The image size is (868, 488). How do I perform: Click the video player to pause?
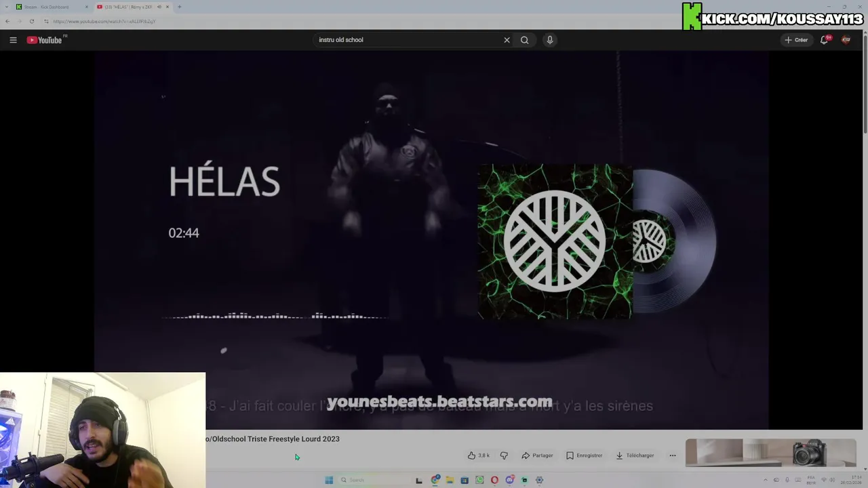coord(431,240)
